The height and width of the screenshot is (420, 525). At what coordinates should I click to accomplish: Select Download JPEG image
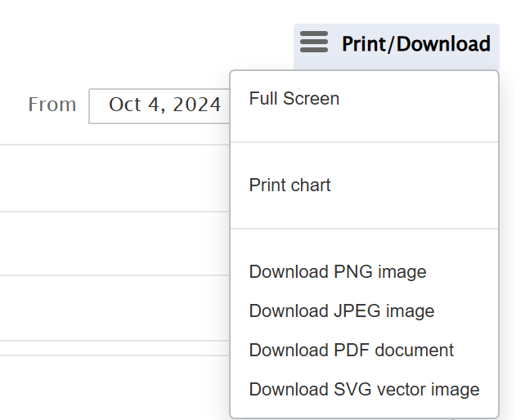(342, 311)
